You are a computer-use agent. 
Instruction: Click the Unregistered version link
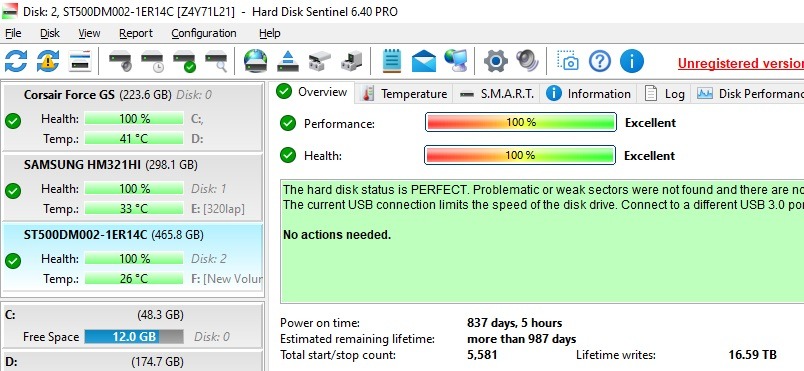pyautogui.click(x=740, y=63)
